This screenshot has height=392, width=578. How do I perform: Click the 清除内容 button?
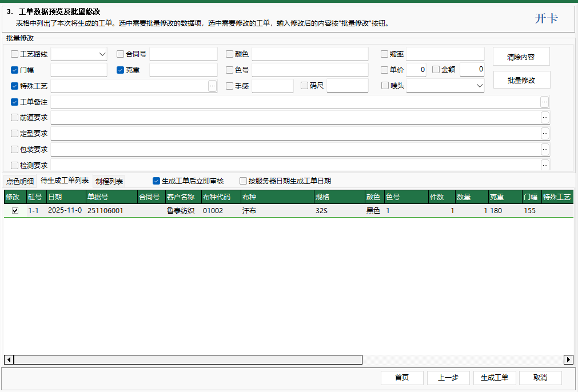(521, 56)
